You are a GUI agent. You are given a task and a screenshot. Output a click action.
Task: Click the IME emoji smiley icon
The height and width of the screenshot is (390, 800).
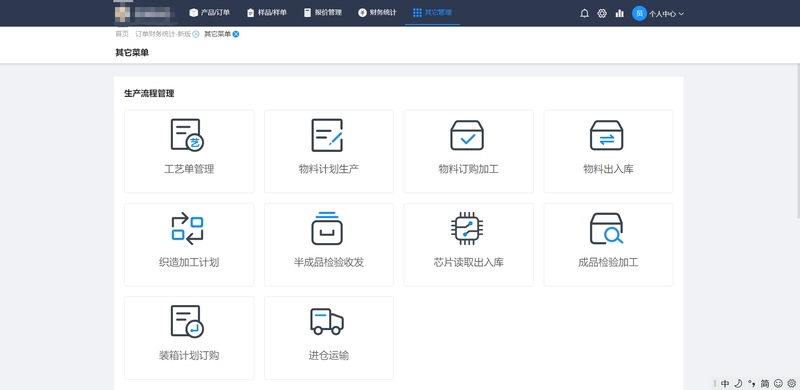pos(778,383)
